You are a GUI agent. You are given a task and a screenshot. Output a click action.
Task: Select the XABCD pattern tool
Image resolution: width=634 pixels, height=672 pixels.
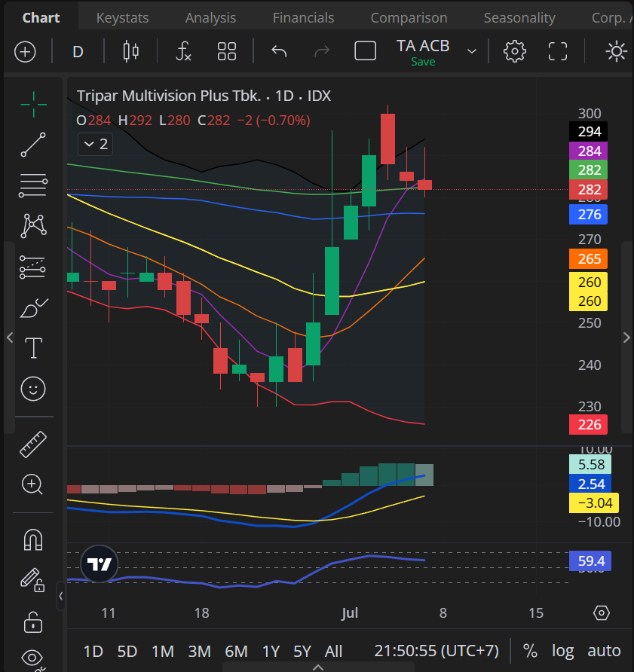pos(33,225)
